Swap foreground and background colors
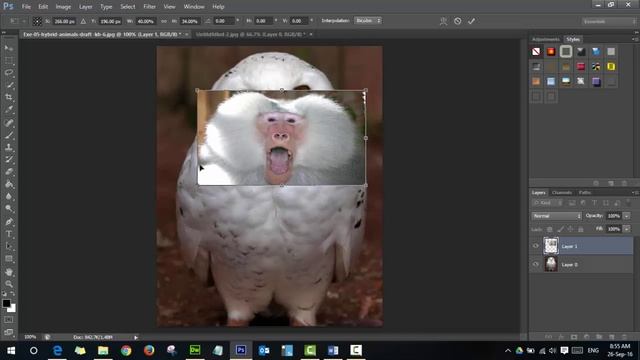The height and width of the screenshot is (360, 640). [x=13, y=293]
